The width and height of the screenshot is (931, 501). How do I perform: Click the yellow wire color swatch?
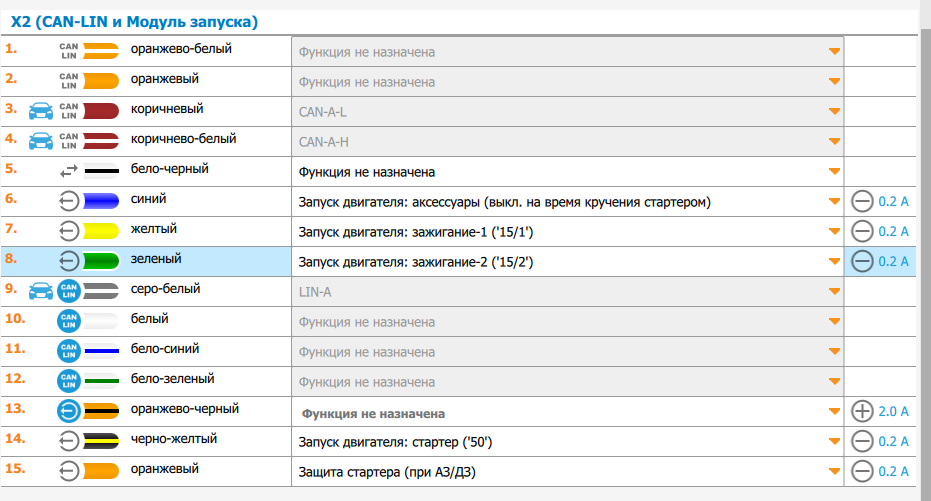pos(101,231)
